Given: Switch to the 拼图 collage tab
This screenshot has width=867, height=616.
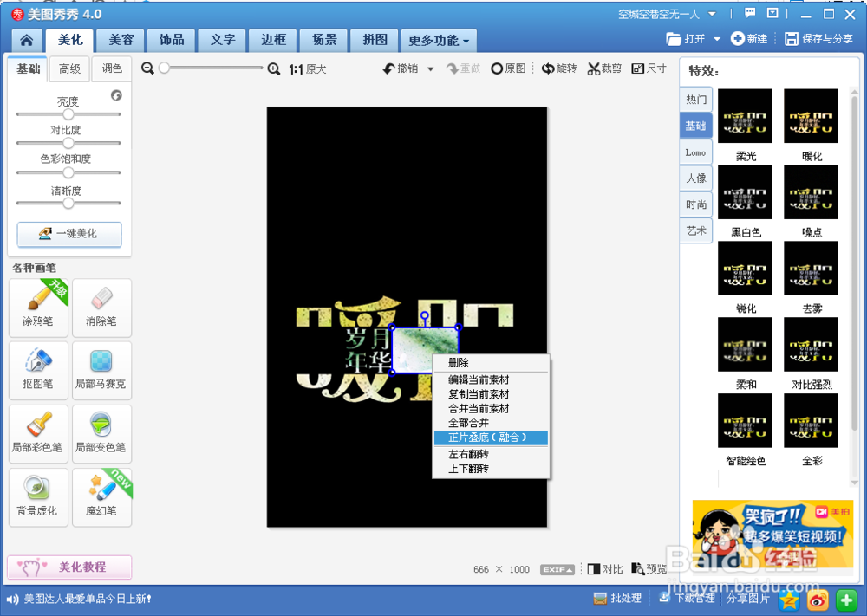Looking at the screenshot, I should coord(375,40).
